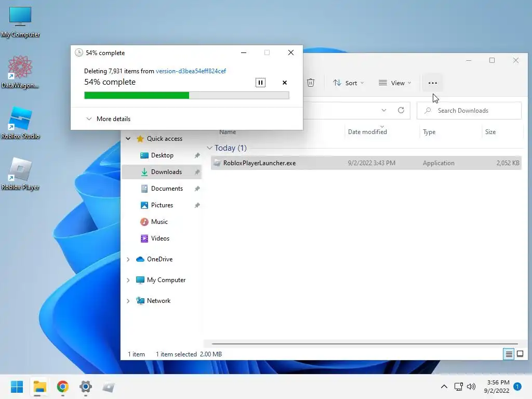Open the Windows Start menu
The height and width of the screenshot is (399, 532).
[x=17, y=387]
